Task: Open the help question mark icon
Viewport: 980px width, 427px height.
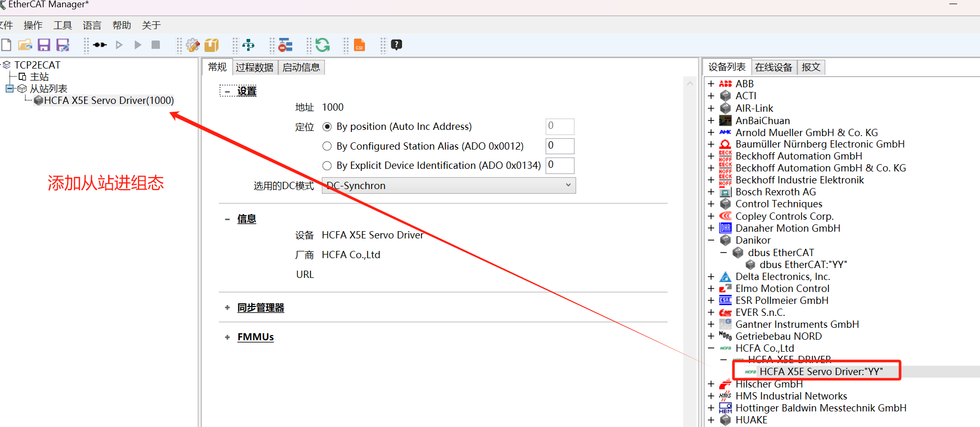Action: (397, 45)
